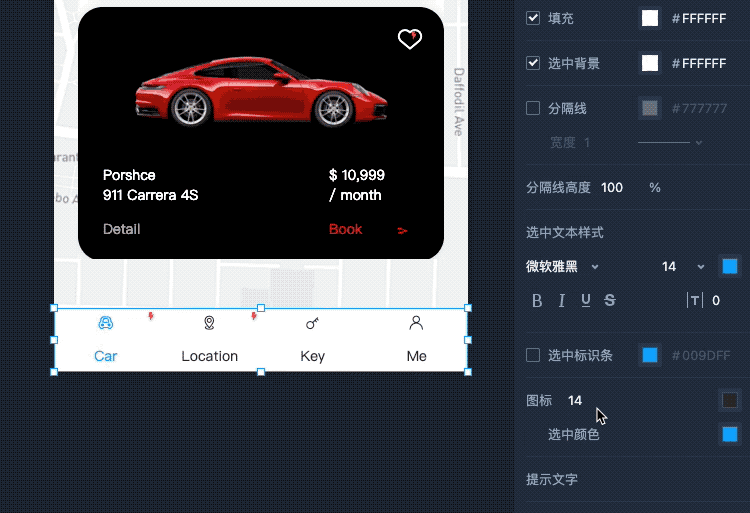
Task: Click the Detail link on car card
Action: (121, 229)
